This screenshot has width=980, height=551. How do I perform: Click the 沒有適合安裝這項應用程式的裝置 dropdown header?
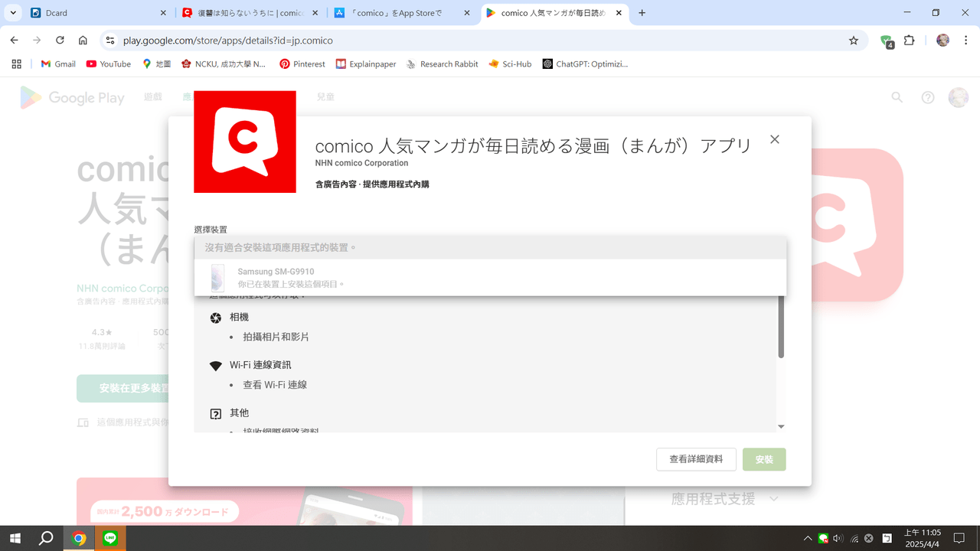tap(490, 248)
